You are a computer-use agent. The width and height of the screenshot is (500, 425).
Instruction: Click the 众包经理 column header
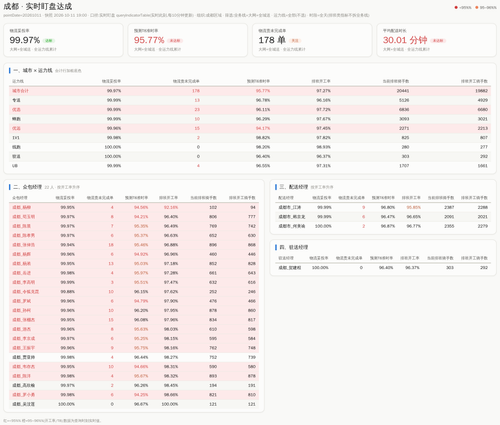pyautogui.click(x=20, y=198)
